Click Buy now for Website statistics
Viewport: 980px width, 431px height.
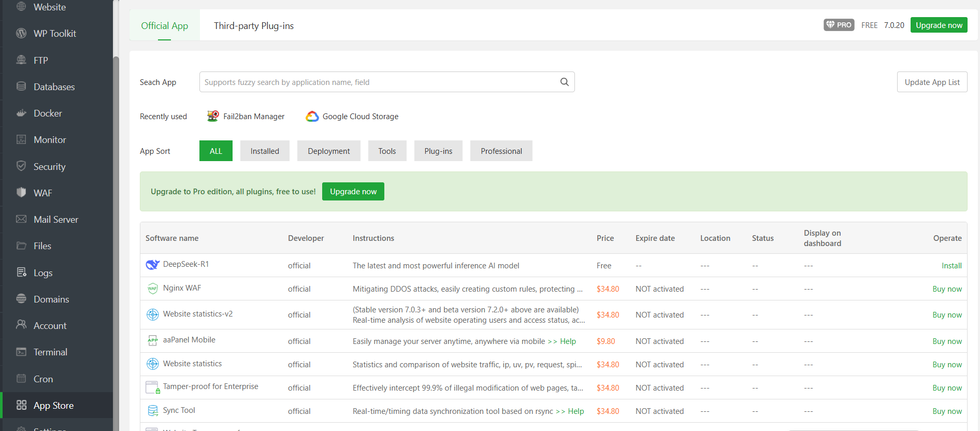coord(947,364)
